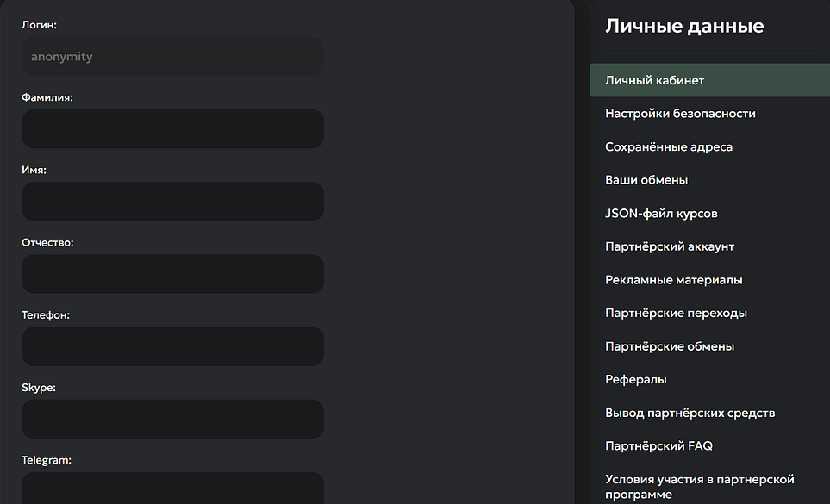Open Личный кабинет menu item
The image size is (830, 504).
tap(655, 80)
